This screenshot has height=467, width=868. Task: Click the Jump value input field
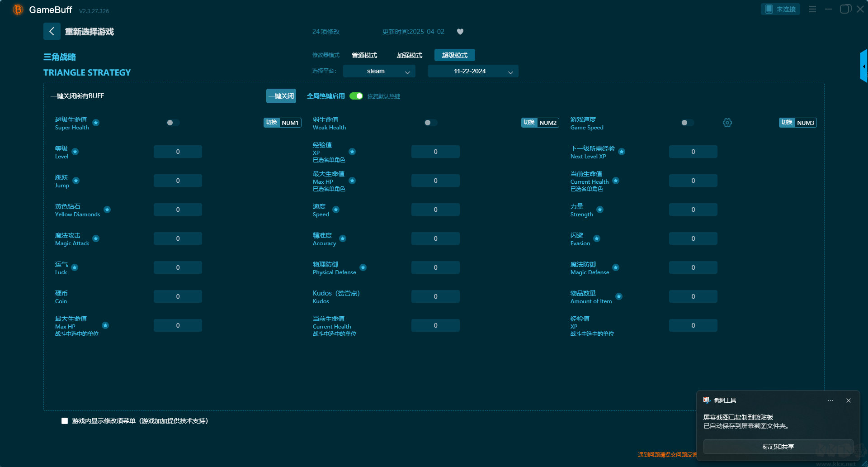[178, 181]
